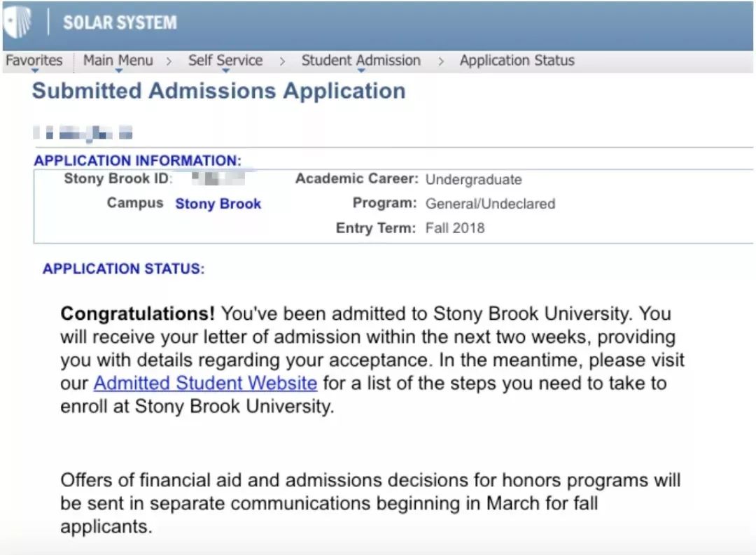Click the chevron after Main Menu

tap(169, 62)
